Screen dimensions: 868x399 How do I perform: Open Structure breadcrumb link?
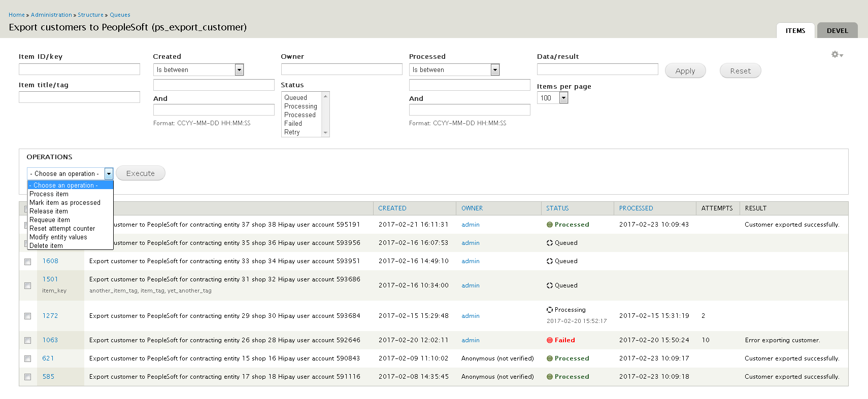pyautogui.click(x=90, y=15)
